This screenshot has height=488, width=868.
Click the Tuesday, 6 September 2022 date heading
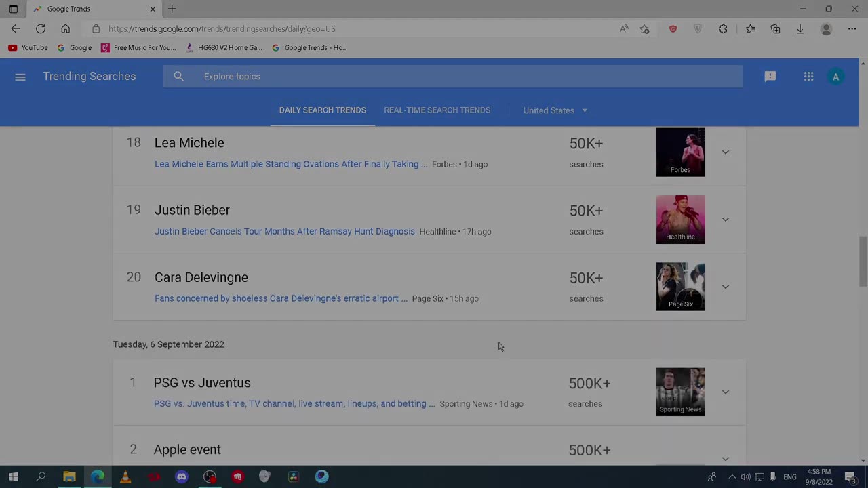tap(168, 344)
